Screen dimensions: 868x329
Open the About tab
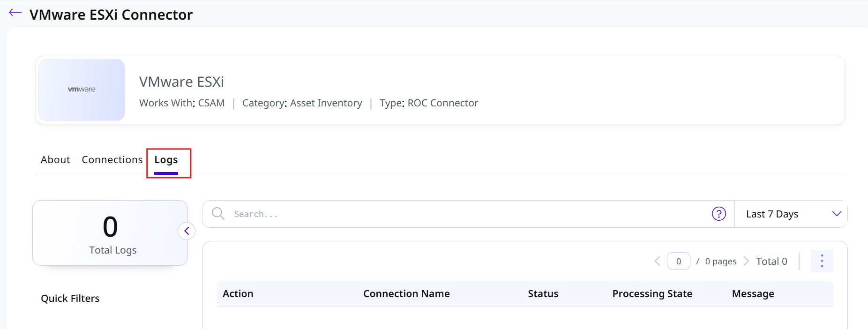click(55, 160)
